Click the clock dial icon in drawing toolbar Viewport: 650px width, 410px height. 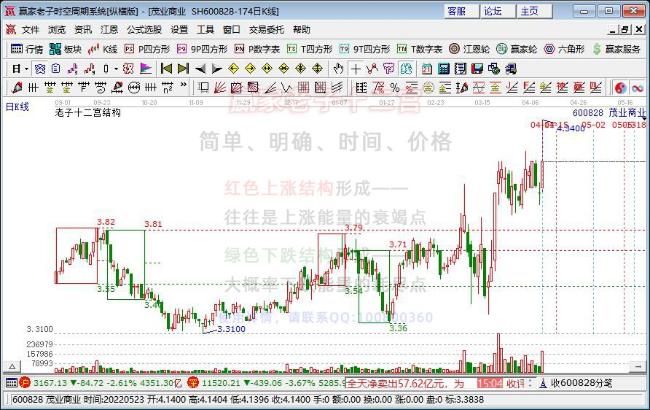click(133, 87)
